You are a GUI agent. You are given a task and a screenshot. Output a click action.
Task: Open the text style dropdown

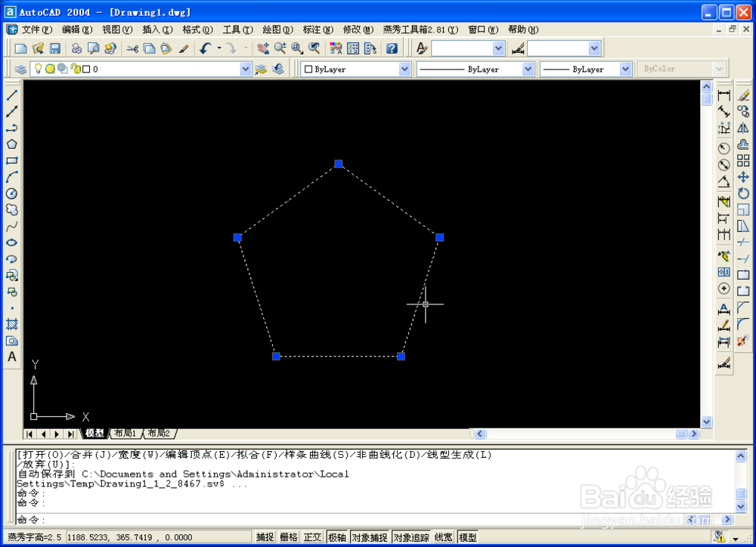coord(498,48)
